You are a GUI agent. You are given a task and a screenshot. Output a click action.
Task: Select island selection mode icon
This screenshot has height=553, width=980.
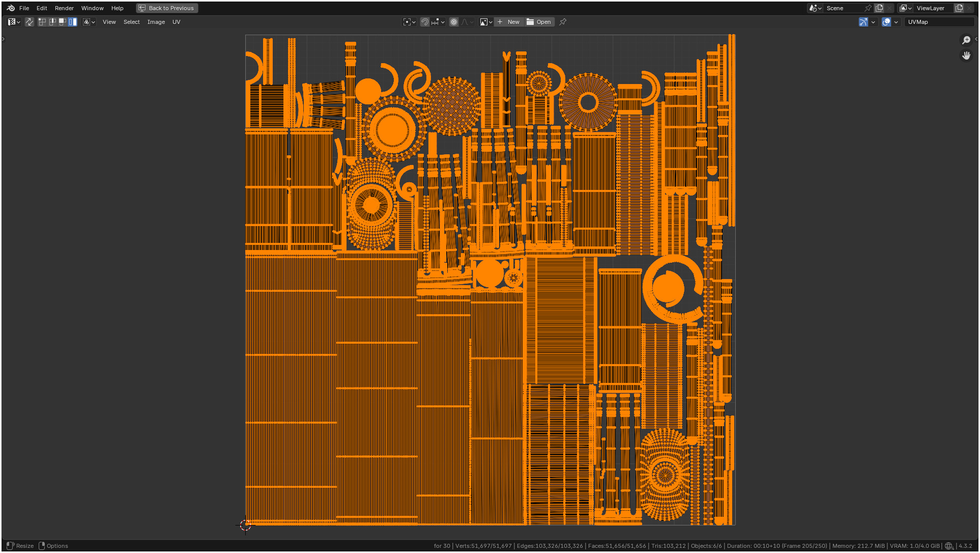click(x=73, y=22)
